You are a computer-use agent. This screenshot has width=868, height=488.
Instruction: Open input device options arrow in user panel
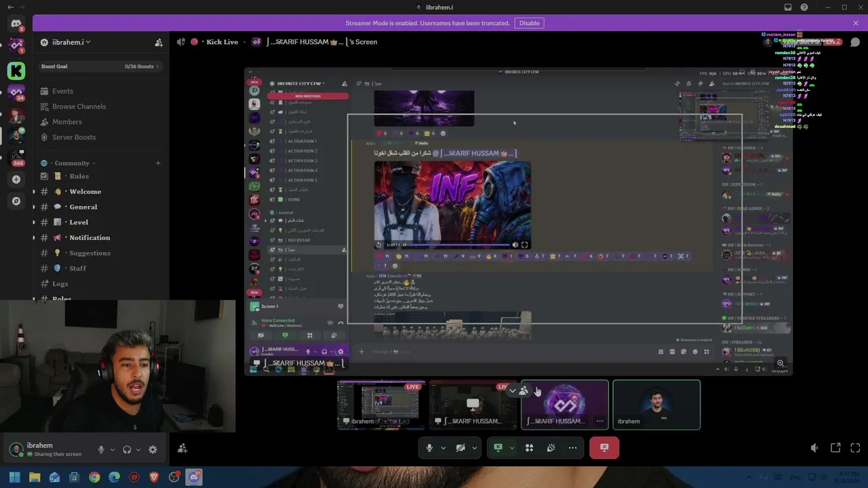tap(113, 449)
